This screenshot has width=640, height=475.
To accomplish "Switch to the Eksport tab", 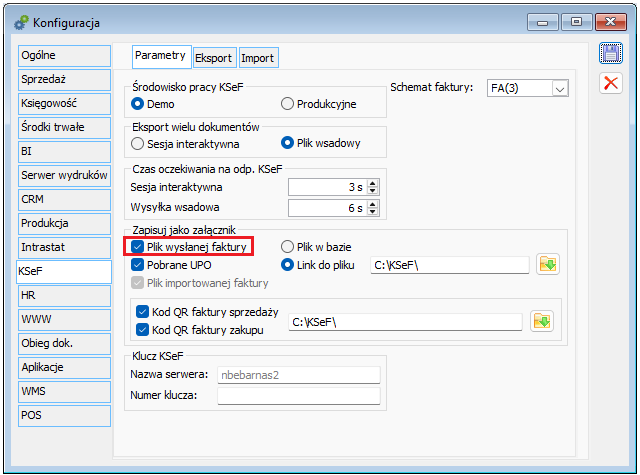I will pos(213,58).
